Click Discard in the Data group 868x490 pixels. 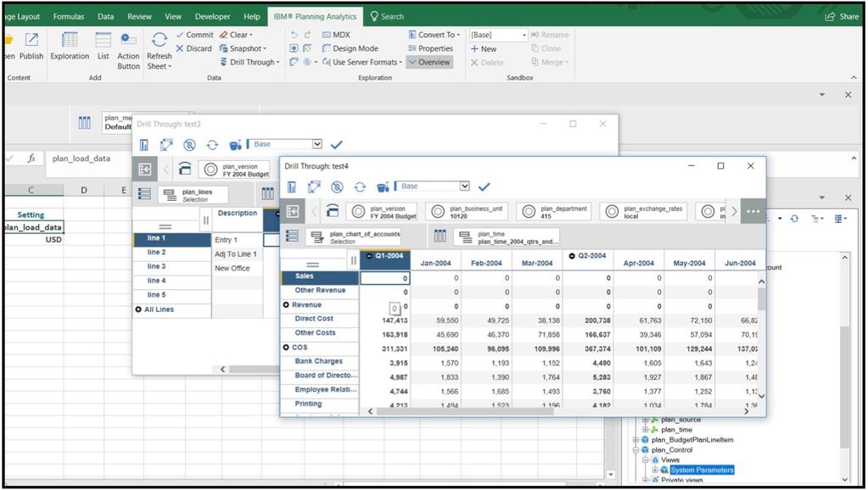pos(194,48)
